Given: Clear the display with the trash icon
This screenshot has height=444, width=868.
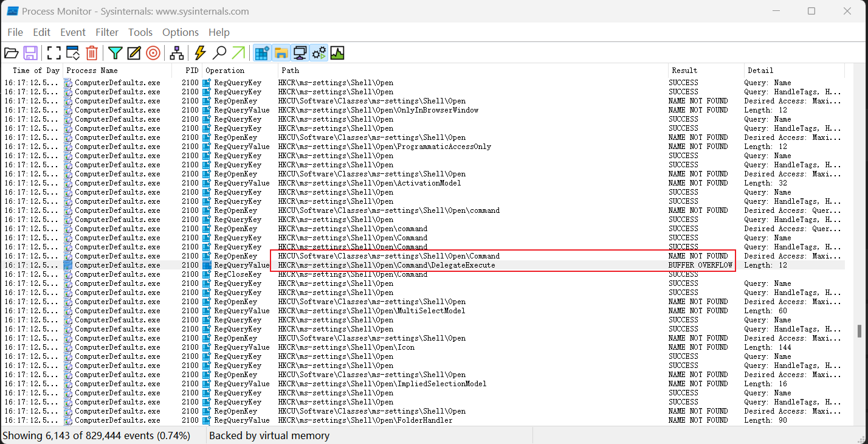Looking at the screenshot, I should pos(92,53).
